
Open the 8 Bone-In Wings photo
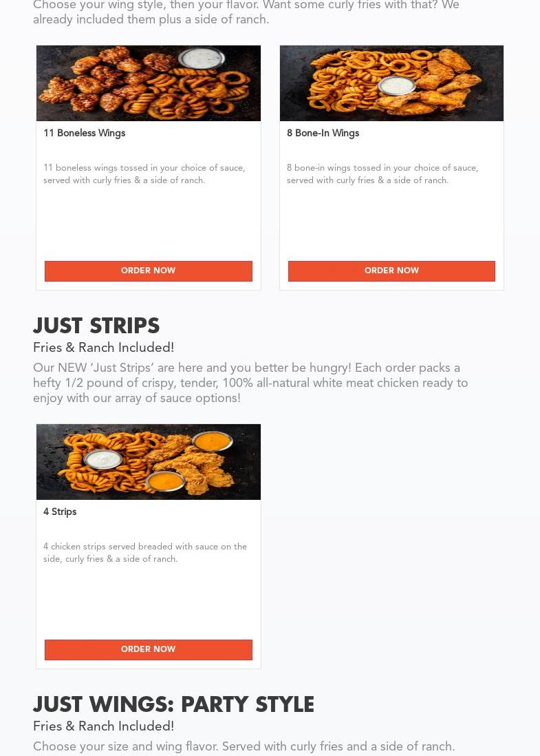[391, 83]
